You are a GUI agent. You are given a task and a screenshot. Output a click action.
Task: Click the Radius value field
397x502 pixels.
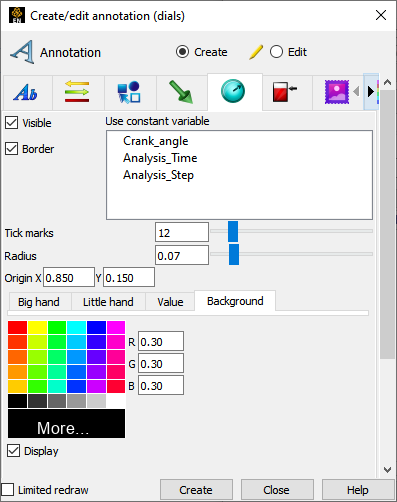pos(182,255)
